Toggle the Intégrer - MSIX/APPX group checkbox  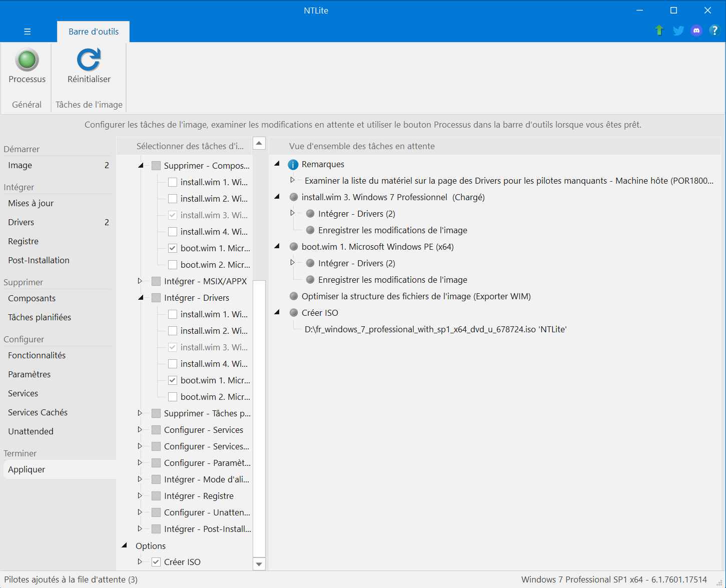(x=156, y=281)
